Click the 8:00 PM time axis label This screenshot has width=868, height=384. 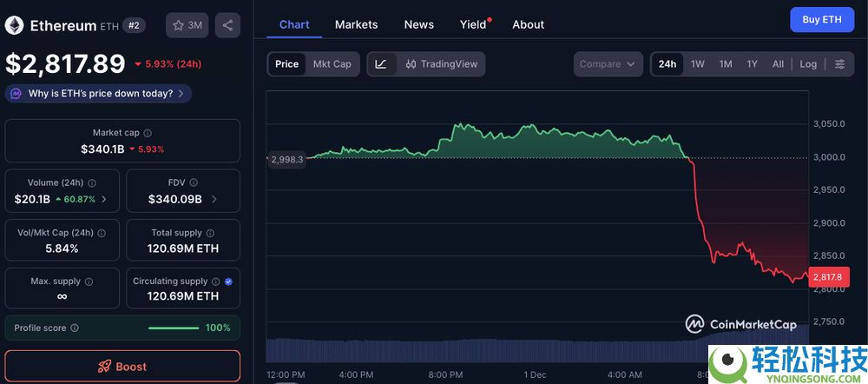pos(445,374)
